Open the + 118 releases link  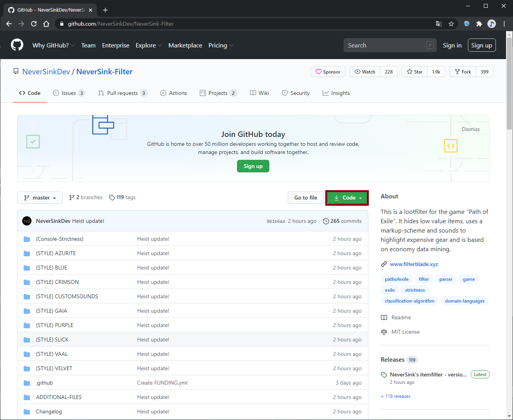(x=396, y=396)
